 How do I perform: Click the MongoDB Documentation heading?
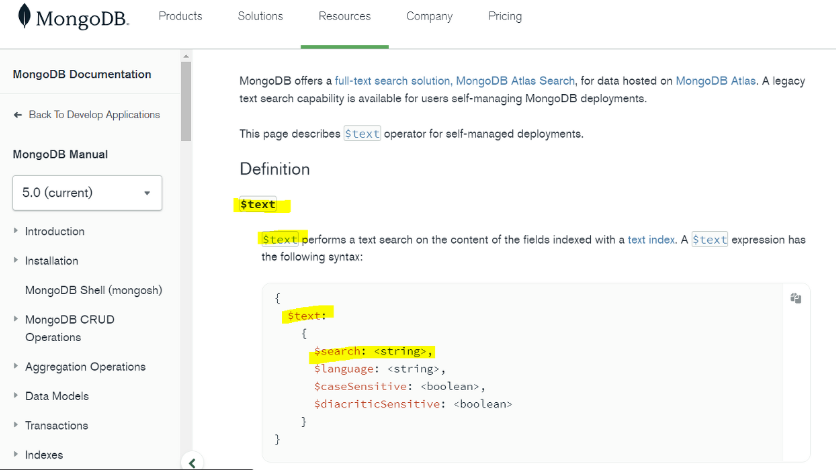click(82, 74)
